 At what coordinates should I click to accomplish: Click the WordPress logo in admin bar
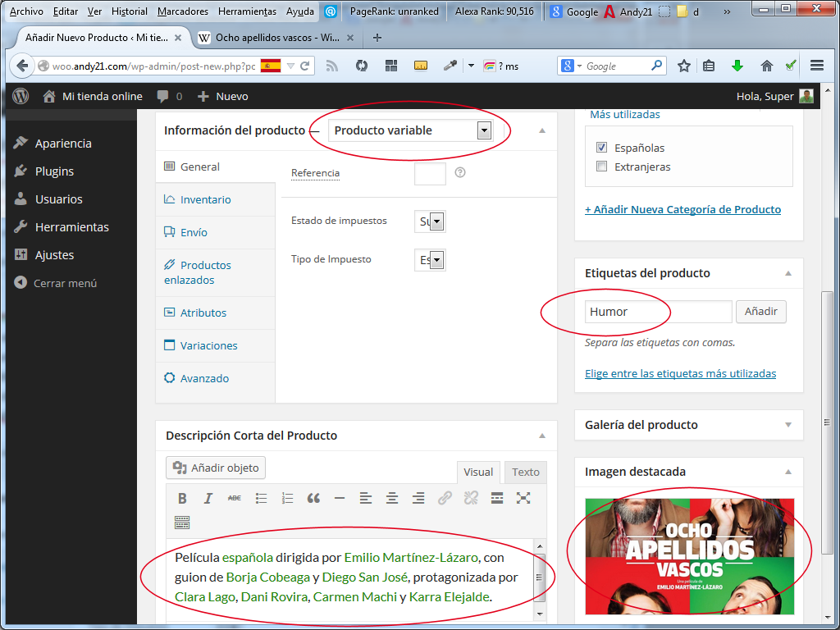point(21,97)
